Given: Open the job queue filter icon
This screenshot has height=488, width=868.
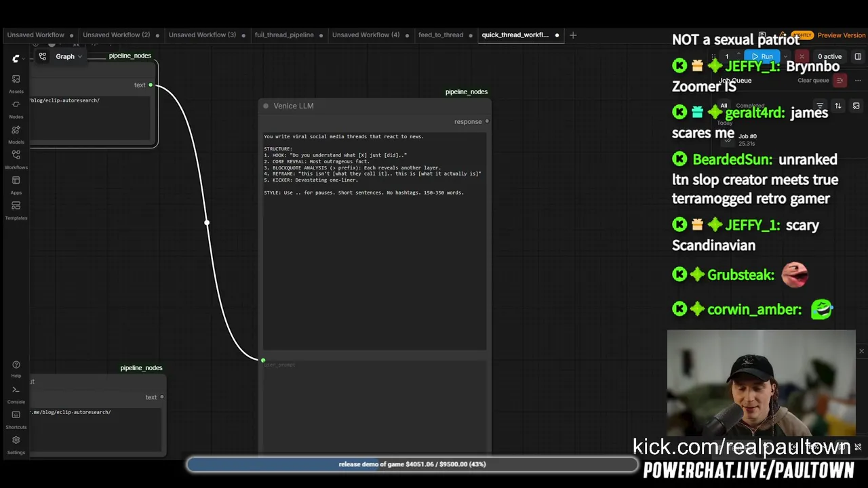Looking at the screenshot, I should [x=820, y=106].
